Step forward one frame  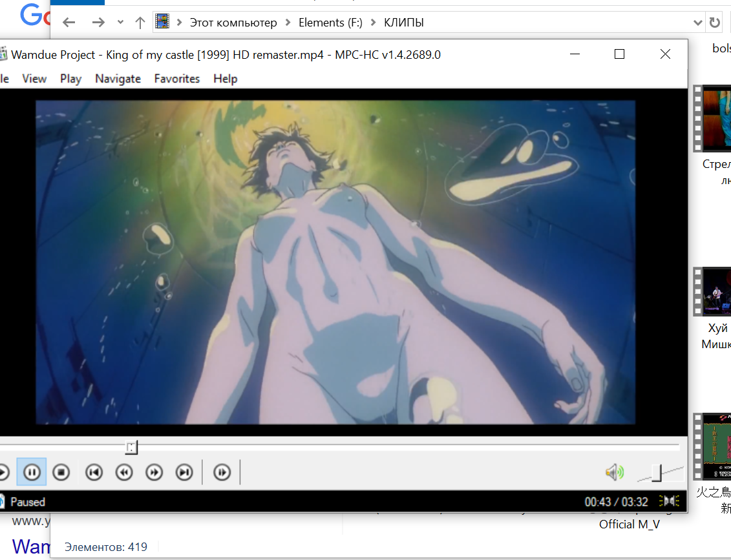222,472
